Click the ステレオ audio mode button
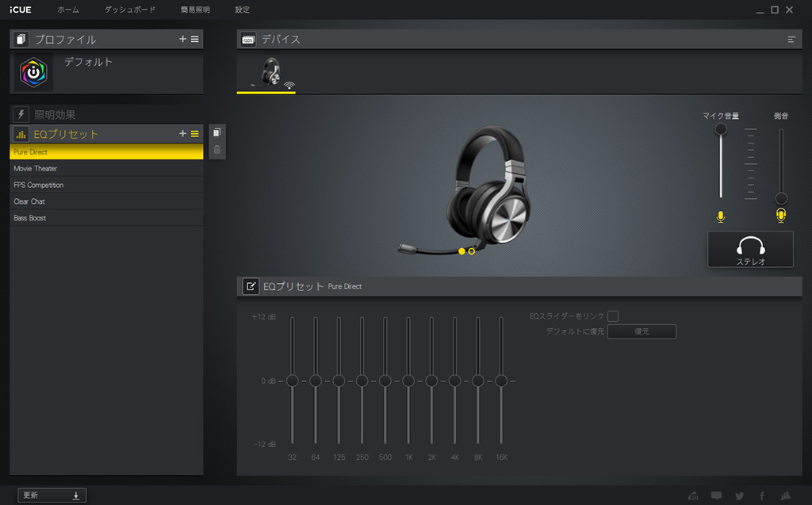The height and width of the screenshot is (505, 812). point(750,249)
